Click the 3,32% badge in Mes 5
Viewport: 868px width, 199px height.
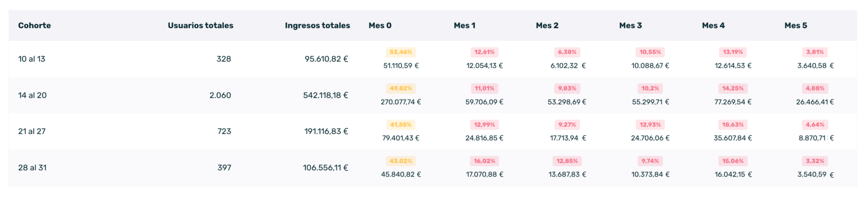point(815,161)
